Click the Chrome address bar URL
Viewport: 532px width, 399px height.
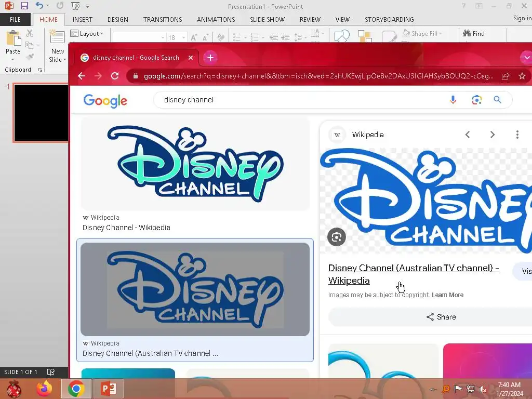tap(318, 76)
